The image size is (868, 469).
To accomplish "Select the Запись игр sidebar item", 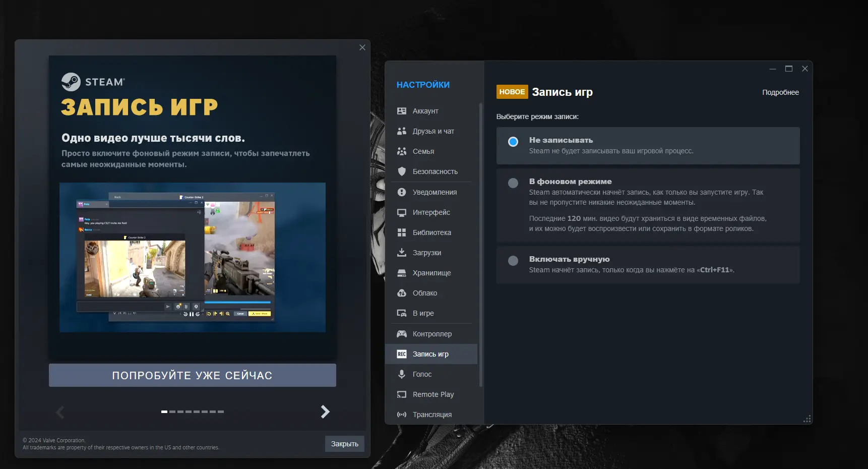I will pos(431,354).
